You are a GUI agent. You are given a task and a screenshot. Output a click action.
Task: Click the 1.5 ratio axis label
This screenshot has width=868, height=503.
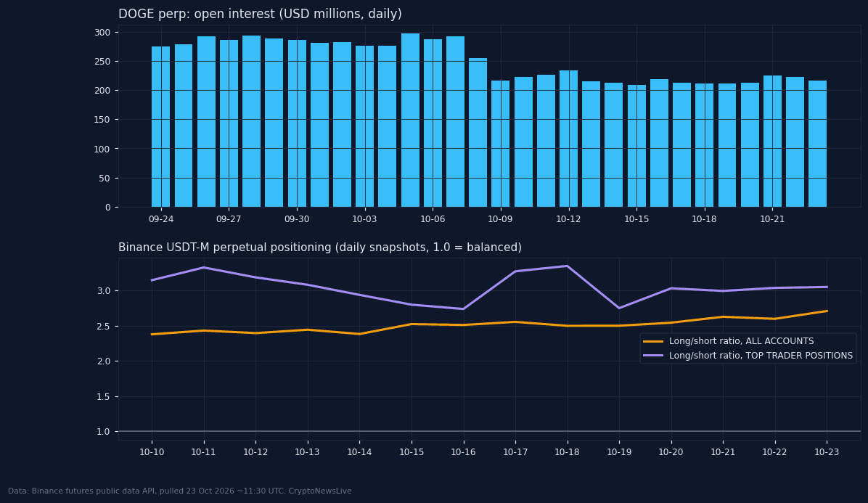coord(104,397)
